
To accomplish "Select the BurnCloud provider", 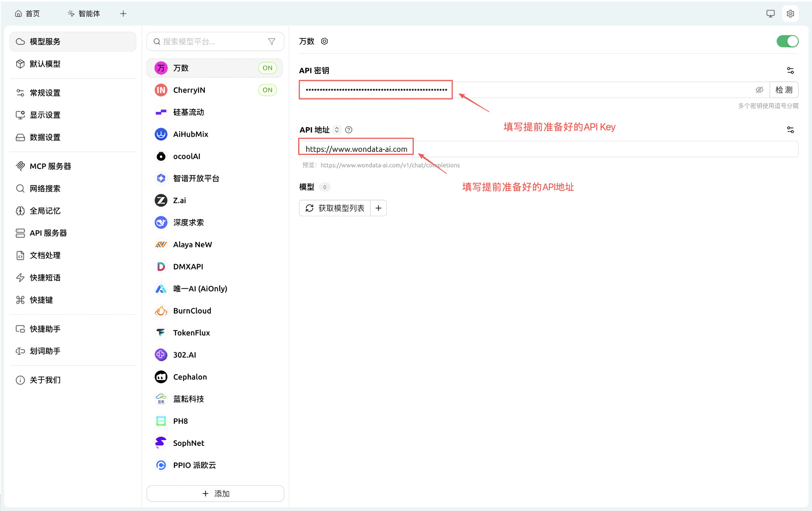I will pos(214,311).
